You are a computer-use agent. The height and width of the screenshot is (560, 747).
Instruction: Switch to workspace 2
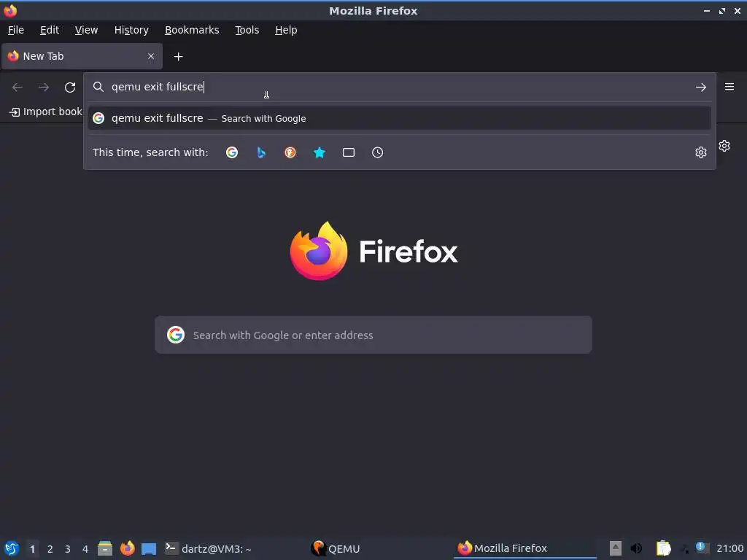[50, 549]
